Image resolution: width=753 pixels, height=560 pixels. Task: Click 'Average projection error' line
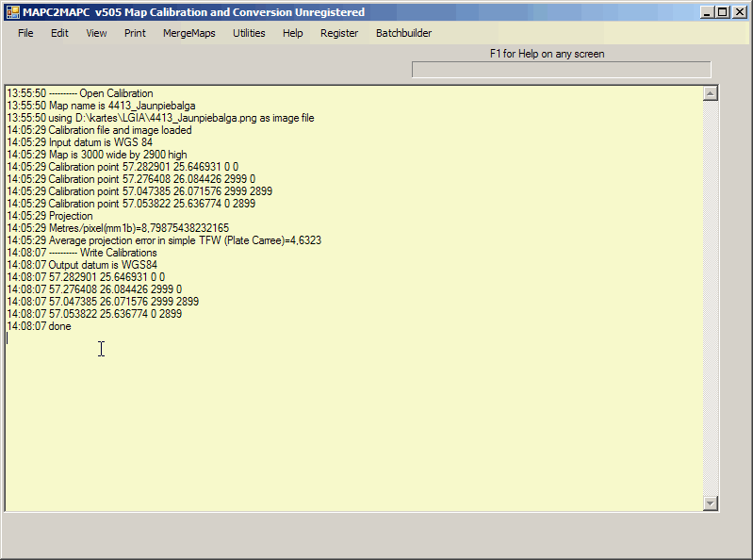[164, 240]
